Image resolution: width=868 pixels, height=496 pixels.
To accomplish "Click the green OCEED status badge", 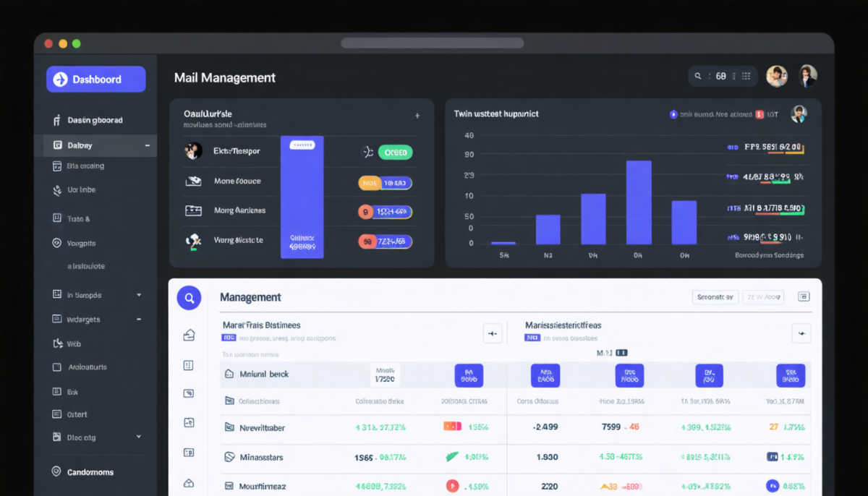I will pos(395,153).
